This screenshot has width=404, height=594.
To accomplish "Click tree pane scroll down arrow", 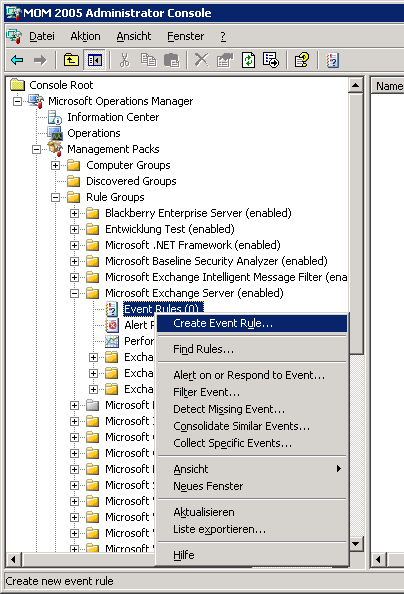I will [x=355, y=544].
